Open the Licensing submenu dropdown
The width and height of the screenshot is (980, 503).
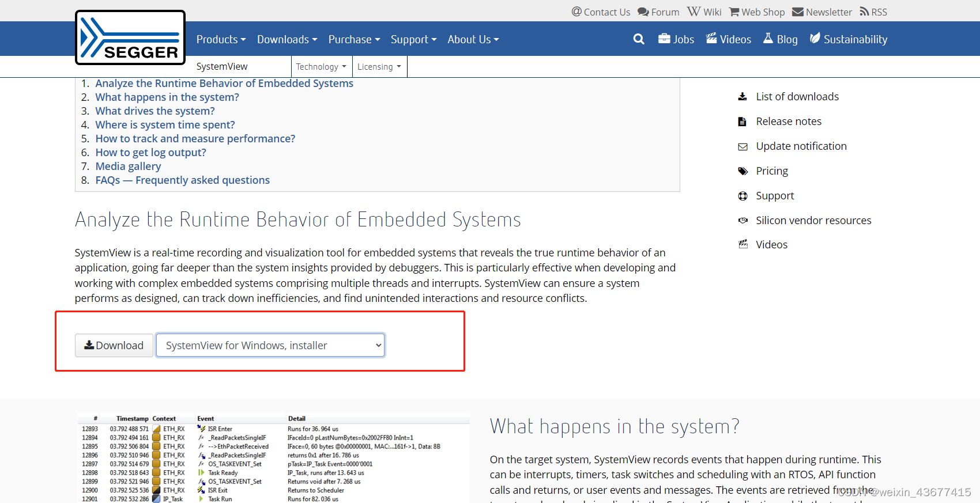coord(379,67)
